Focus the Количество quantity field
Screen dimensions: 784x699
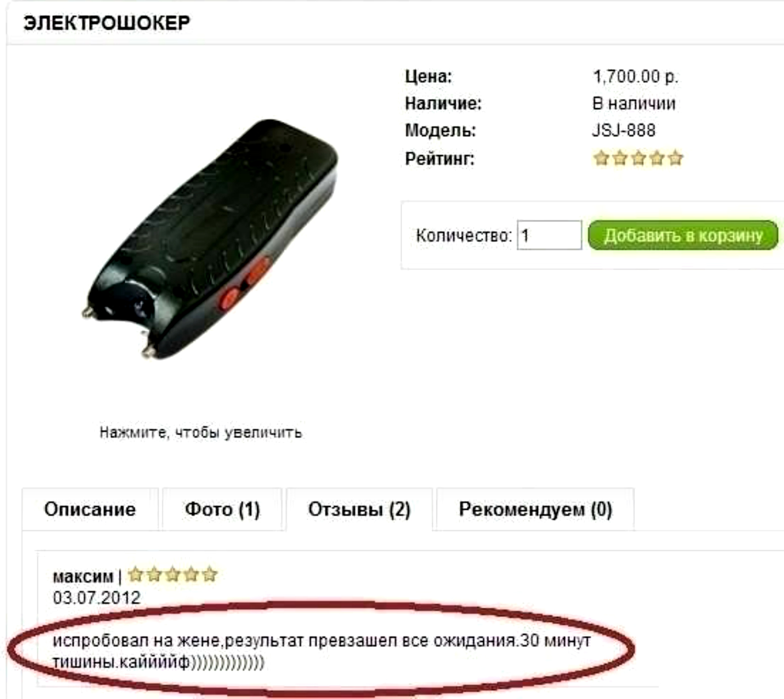pos(549,235)
